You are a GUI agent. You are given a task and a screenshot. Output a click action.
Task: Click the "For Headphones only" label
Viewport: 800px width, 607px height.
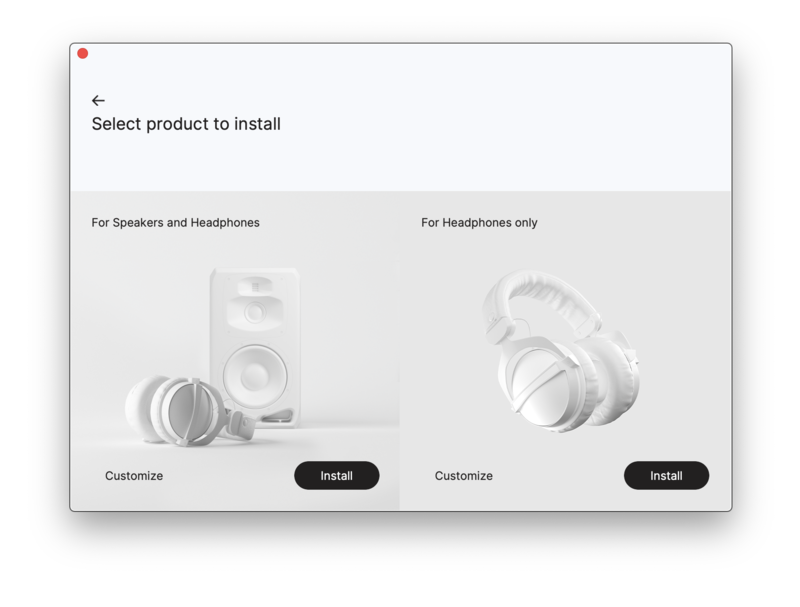pos(479,223)
